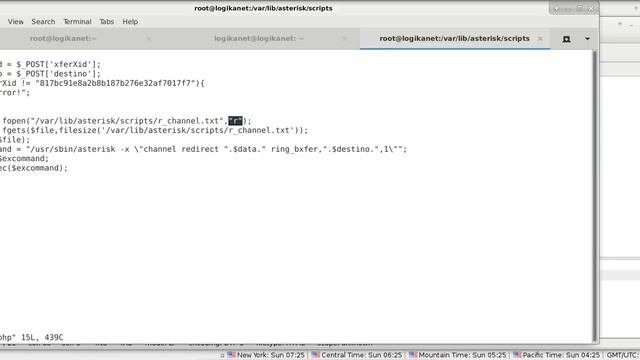The width and height of the screenshot is (640, 360).
Task: Open the Search menu
Action: 43,22
